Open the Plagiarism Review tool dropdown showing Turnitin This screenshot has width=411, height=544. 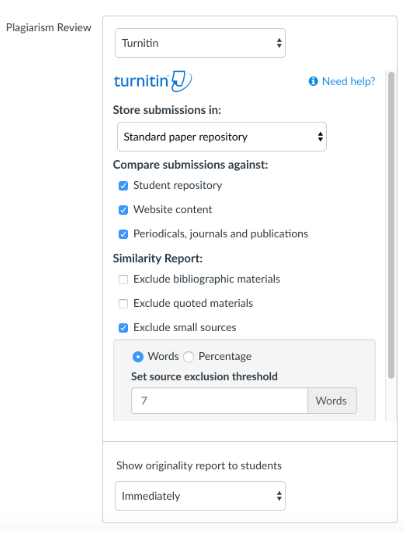pos(200,43)
